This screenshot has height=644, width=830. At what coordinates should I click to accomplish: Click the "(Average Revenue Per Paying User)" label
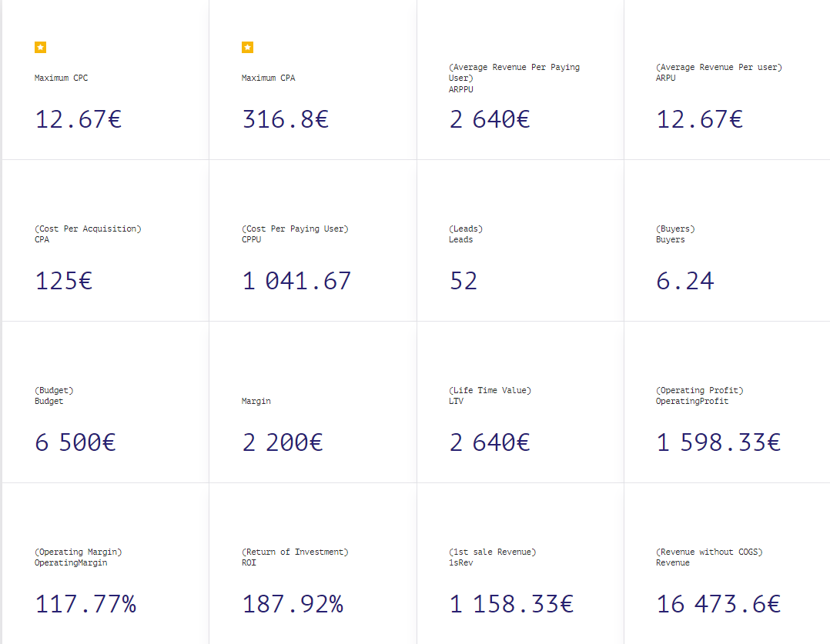tap(514, 72)
